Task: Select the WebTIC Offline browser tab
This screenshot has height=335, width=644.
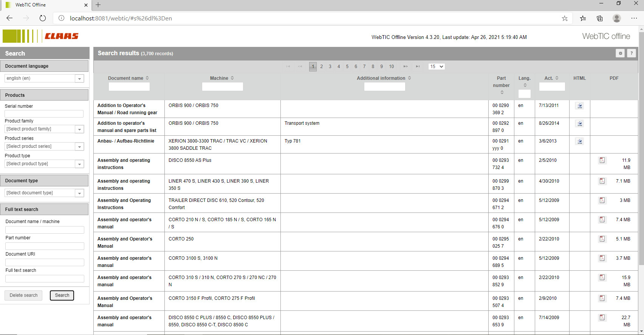Action: click(x=46, y=5)
